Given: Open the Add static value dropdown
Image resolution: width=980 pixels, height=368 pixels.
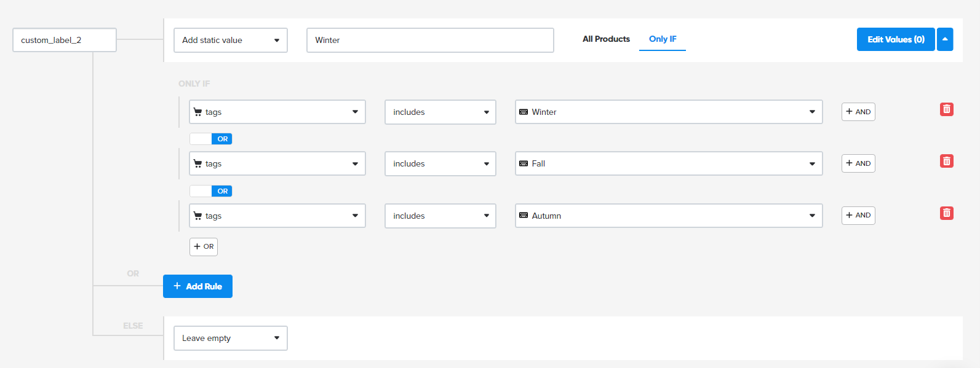Looking at the screenshot, I should tap(231, 41).
